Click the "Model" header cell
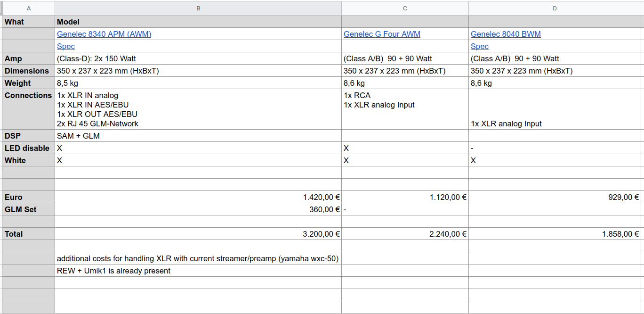Image resolution: width=644 pixels, height=314 pixels. (198, 22)
